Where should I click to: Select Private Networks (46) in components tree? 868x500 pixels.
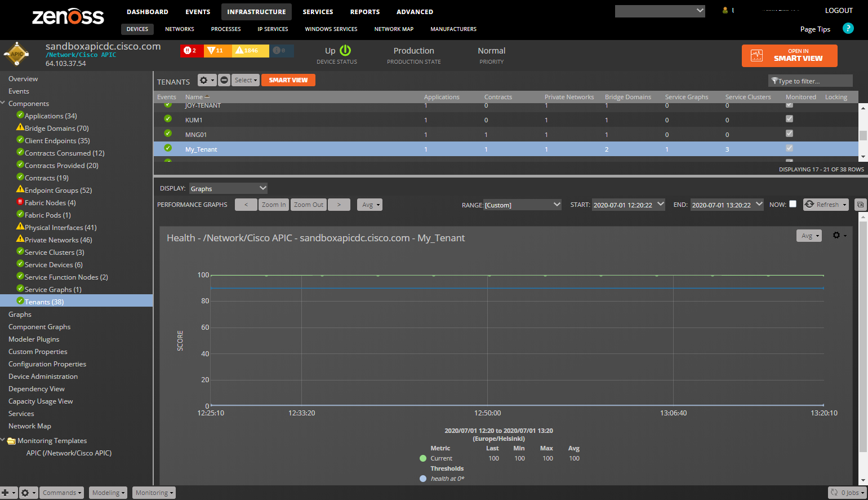point(58,240)
